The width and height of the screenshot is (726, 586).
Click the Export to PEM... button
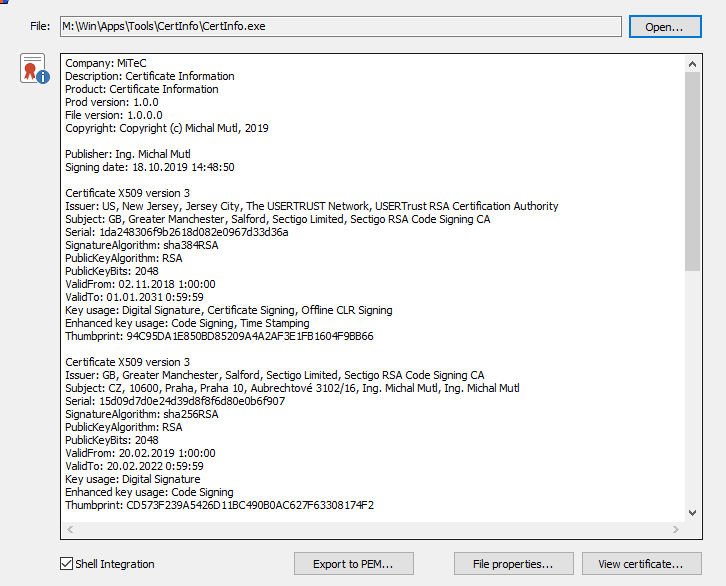[x=353, y=564]
